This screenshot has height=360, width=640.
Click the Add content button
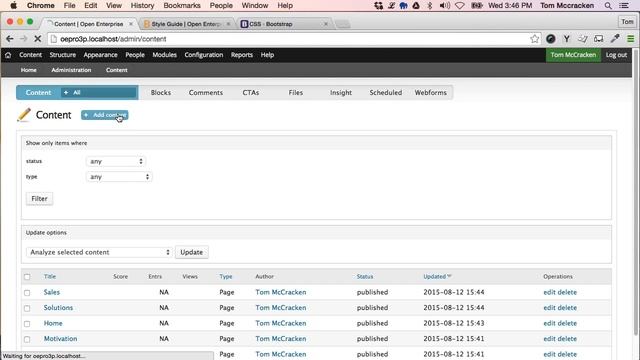click(104, 115)
